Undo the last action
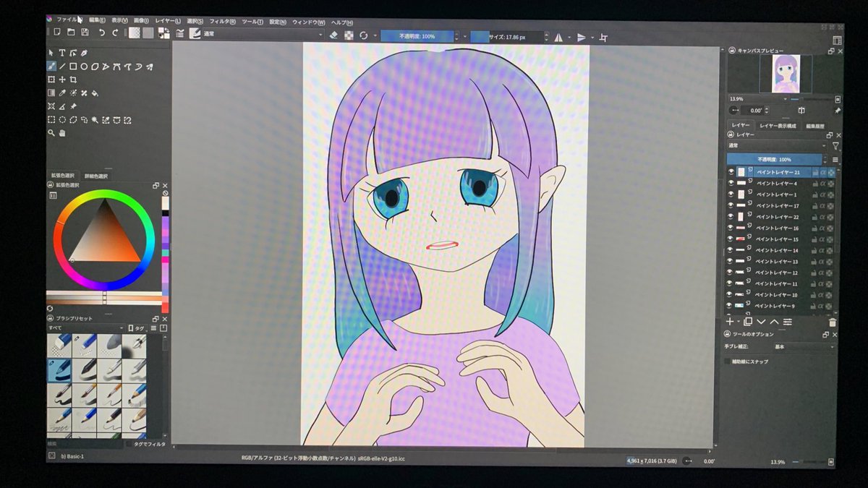868x488 pixels. [x=102, y=33]
